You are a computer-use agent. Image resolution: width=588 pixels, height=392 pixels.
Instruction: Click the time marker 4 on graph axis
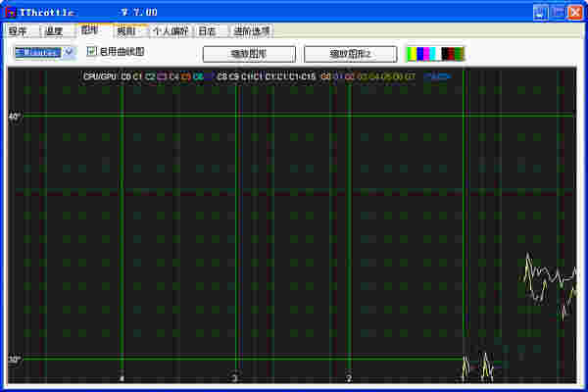[122, 377]
